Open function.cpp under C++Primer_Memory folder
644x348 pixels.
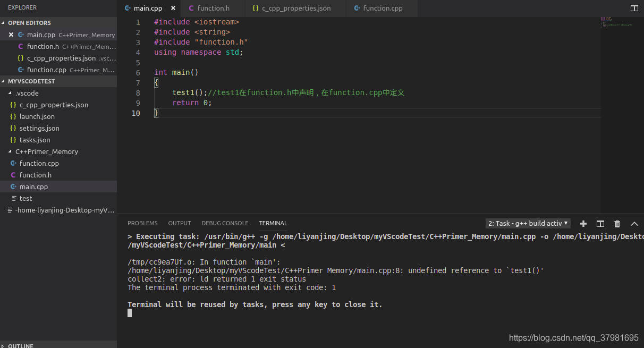[58, 163]
